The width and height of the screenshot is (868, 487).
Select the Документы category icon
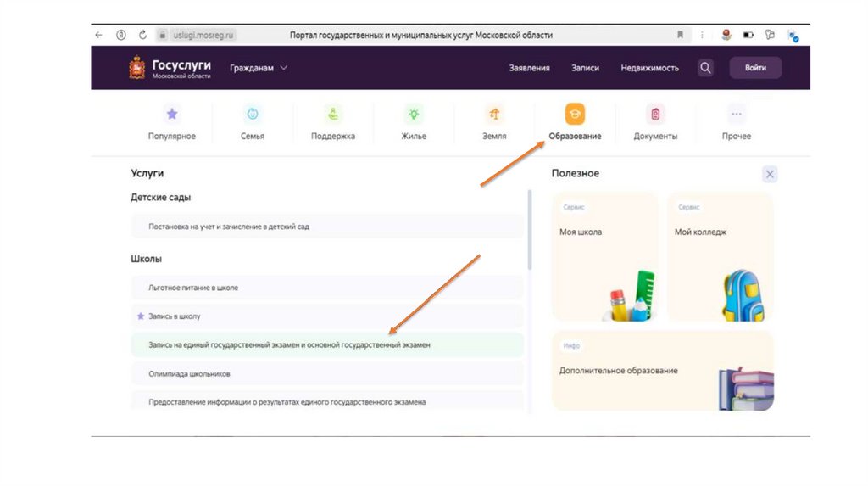pos(655,115)
